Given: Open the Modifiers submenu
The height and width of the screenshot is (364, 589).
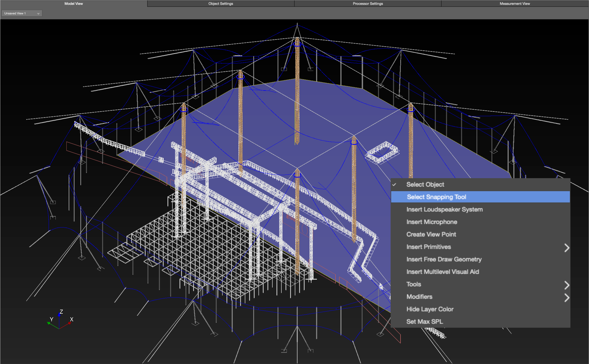Looking at the screenshot, I should [481, 297].
